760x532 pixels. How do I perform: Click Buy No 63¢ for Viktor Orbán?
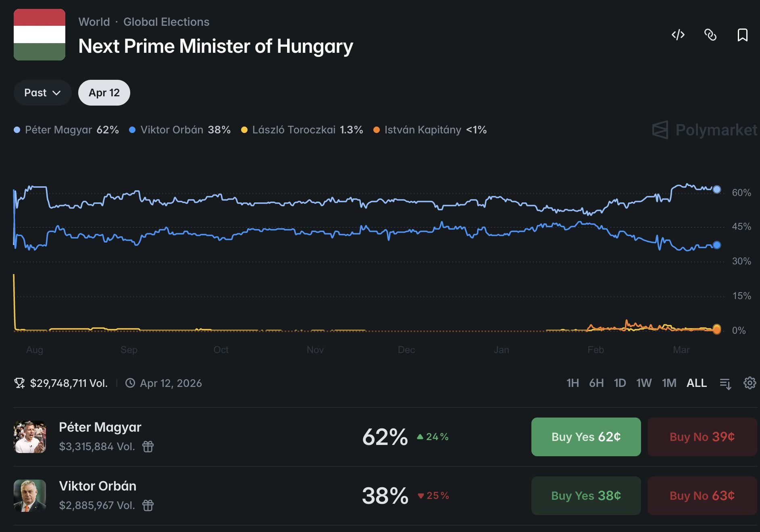click(702, 496)
